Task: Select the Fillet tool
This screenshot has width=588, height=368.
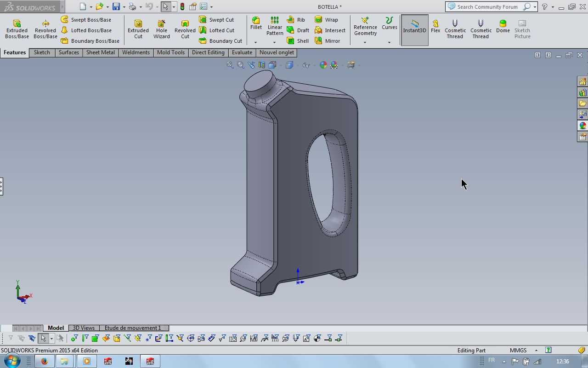Action: tap(256, 23)
